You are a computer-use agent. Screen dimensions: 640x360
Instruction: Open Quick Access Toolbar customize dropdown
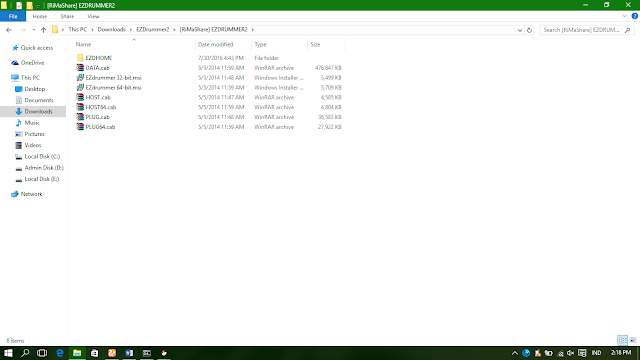(x=38, y=6)
